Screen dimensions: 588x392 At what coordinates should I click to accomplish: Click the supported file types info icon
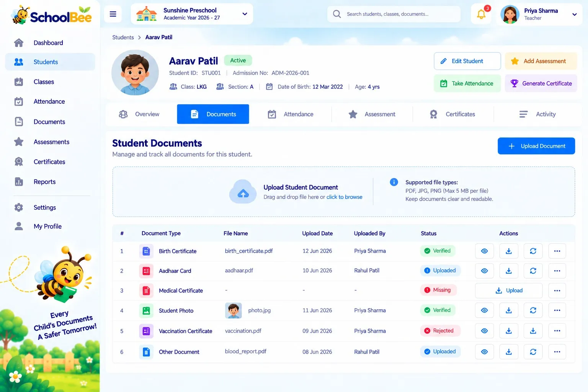click(394, 182)
